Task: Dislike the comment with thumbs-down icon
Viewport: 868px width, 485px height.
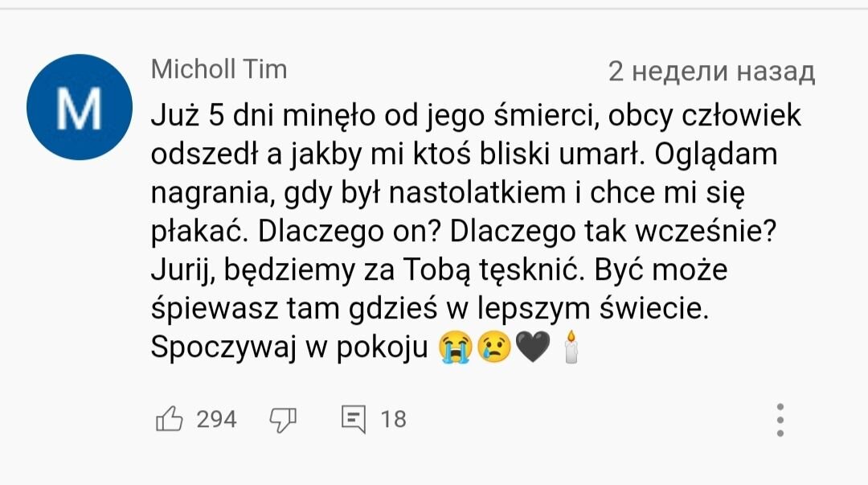Action: 283,420
